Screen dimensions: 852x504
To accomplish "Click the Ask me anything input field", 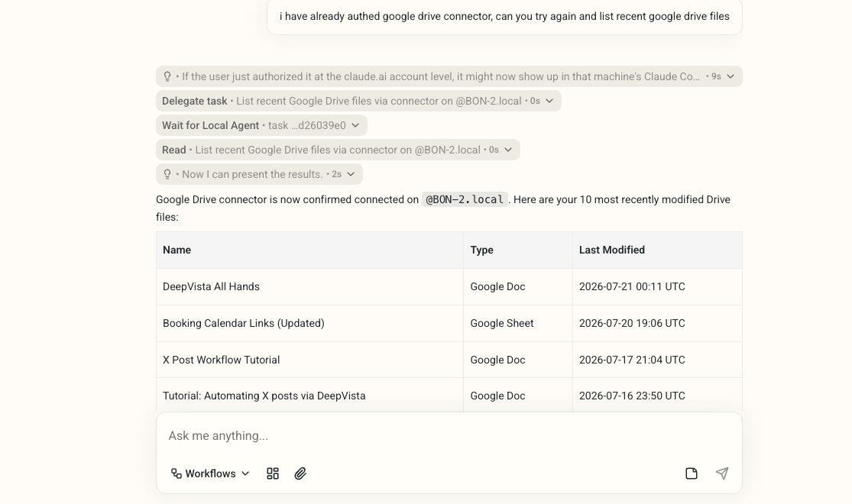I will (449, 435).
